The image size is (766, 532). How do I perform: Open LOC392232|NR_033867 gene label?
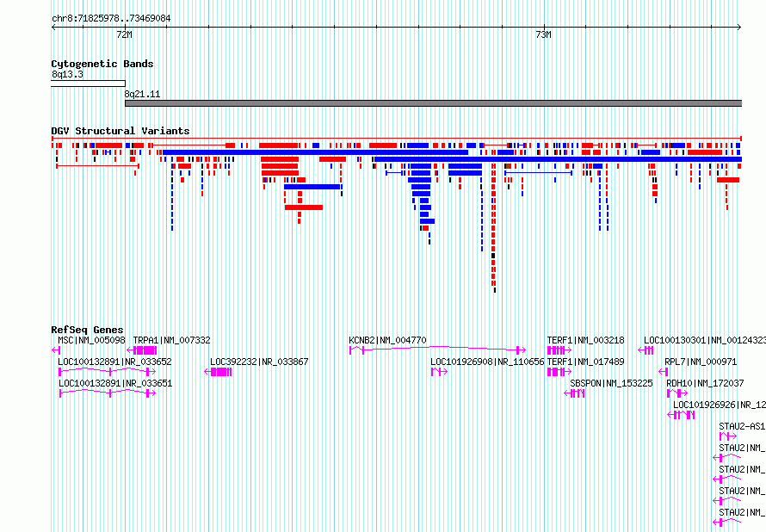[259, 362]
